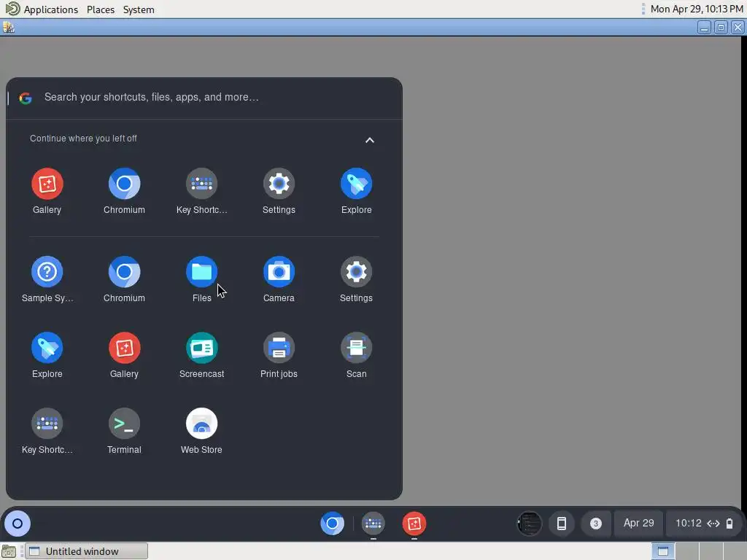This screenshot has width=747, height=560.
Task: Open the phone hub icon on shelf
Action: pos(562,524)
